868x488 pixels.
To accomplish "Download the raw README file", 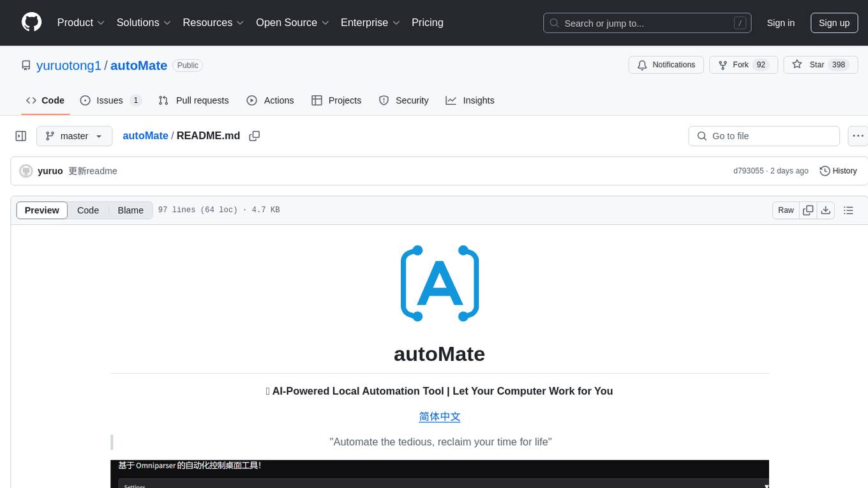I will click(x=826, y=210).
